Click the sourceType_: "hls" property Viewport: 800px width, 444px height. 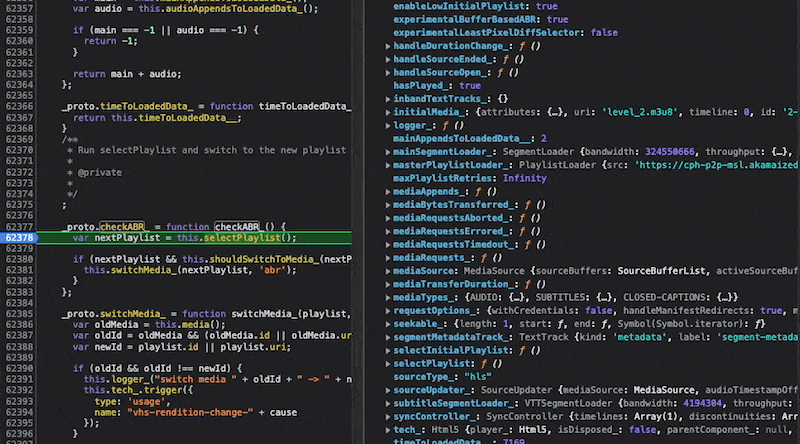tap(442, 377)
